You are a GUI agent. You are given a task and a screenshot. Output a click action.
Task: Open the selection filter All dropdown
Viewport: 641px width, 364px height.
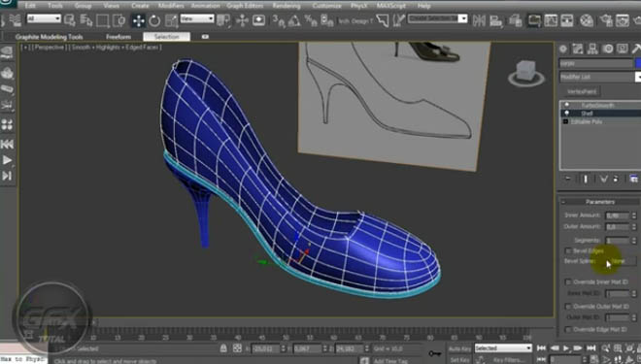click(x=44, y=18)
